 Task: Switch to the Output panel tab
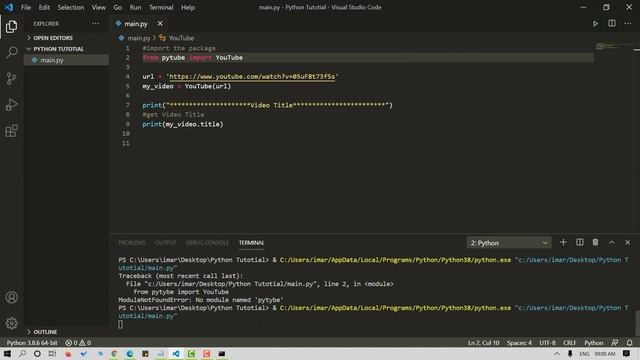(165, 243)
